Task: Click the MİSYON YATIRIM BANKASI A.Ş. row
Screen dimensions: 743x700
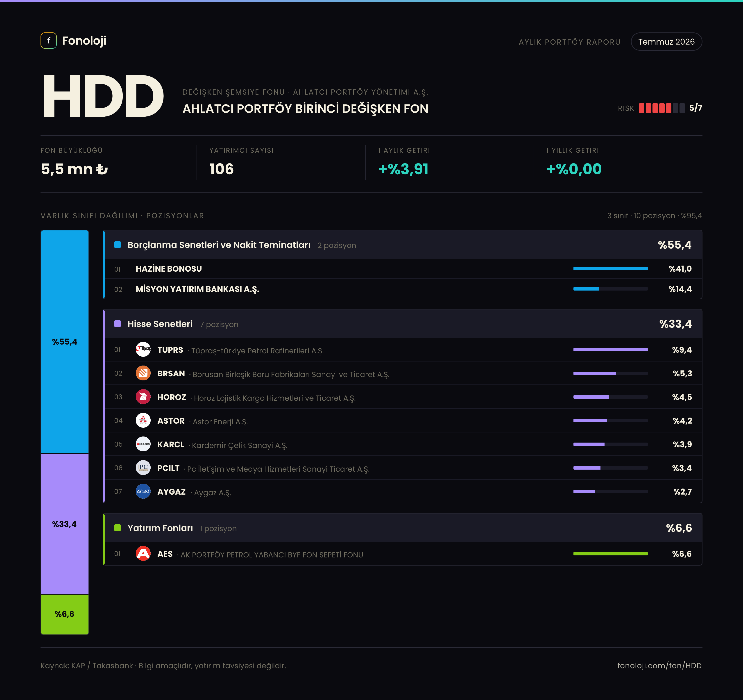Action: point(403,289)
